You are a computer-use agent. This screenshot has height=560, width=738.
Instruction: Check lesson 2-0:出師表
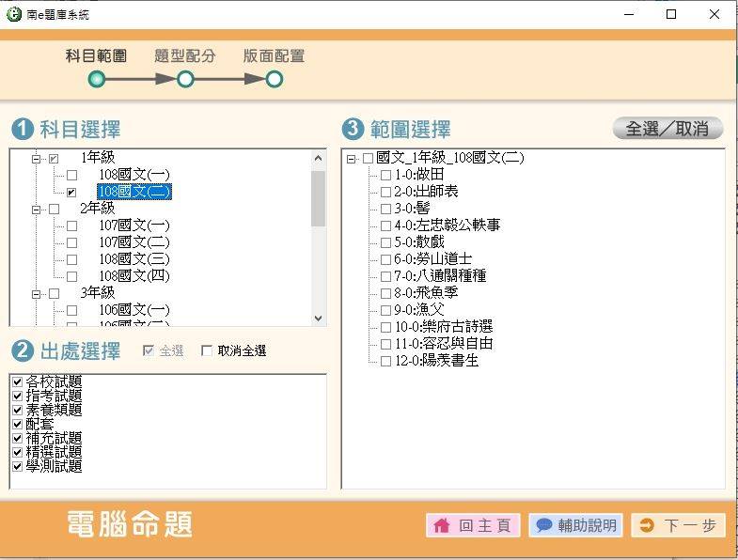pos(386,193)
